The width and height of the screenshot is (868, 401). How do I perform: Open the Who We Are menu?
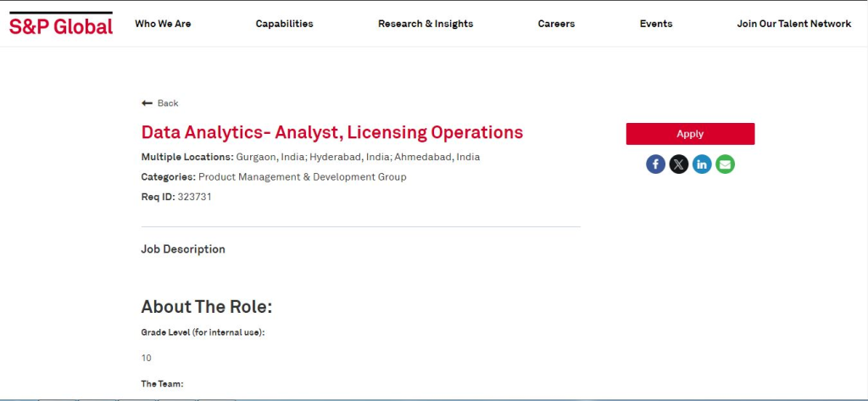(x=163, y=24)
